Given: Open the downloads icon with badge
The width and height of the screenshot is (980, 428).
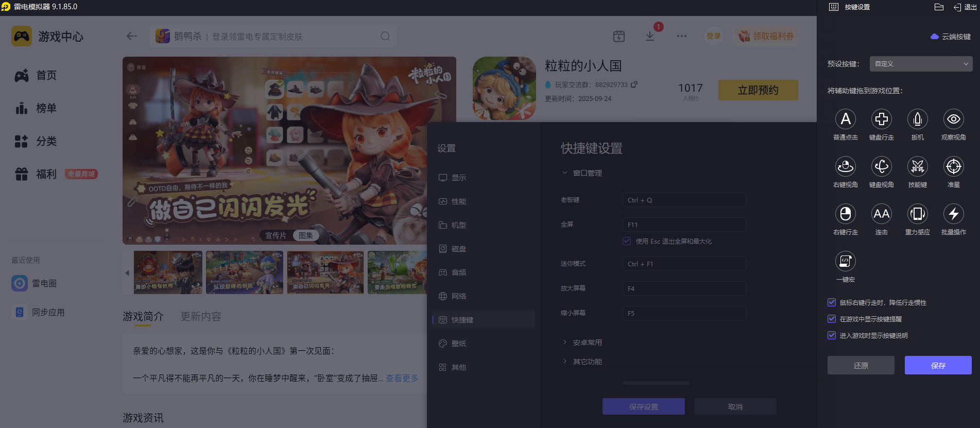Looking at the screenshot, I should 650,36.
